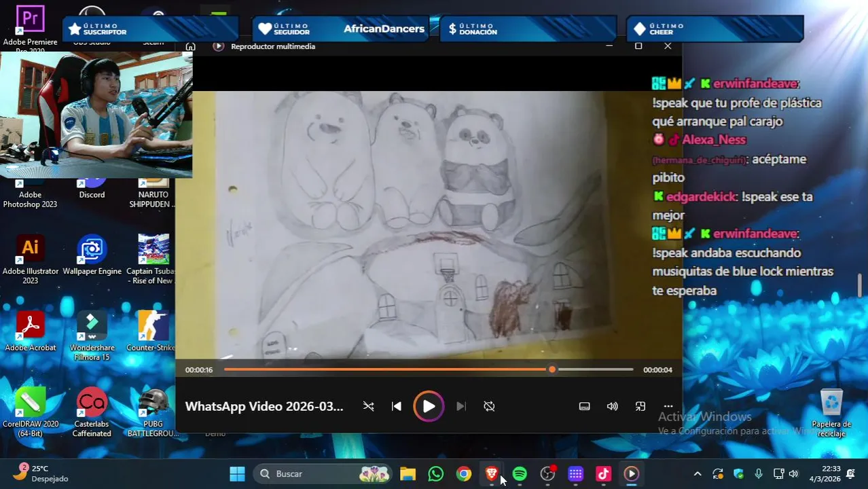The image size is (868, 489).
Task: Open the notifications bell icon
Action: (x=851, y=473)
